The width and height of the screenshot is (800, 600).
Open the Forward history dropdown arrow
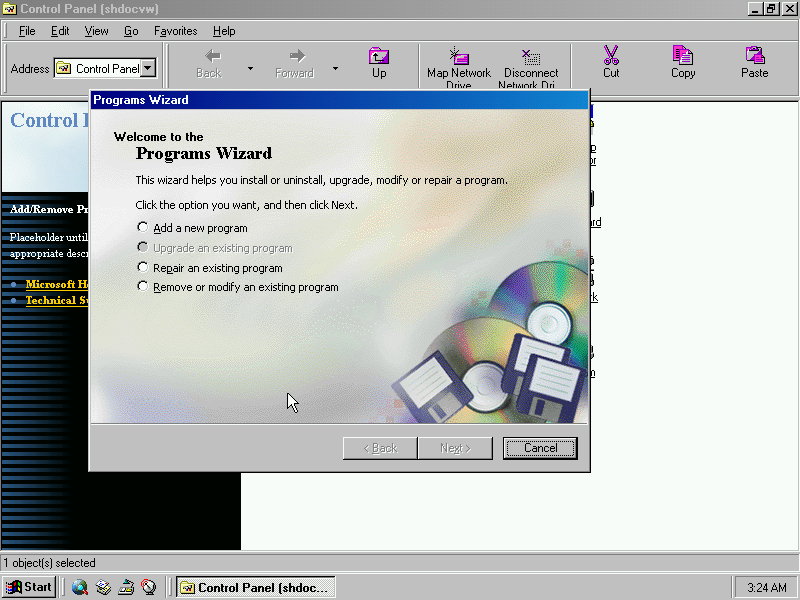click(335, 69)
